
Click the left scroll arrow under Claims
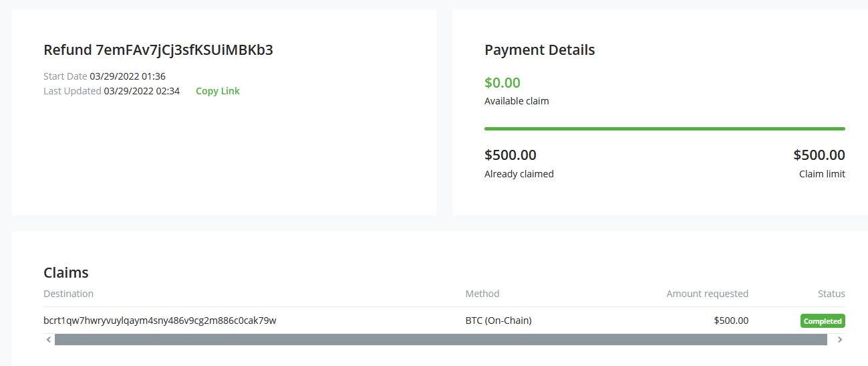[49, 340]
